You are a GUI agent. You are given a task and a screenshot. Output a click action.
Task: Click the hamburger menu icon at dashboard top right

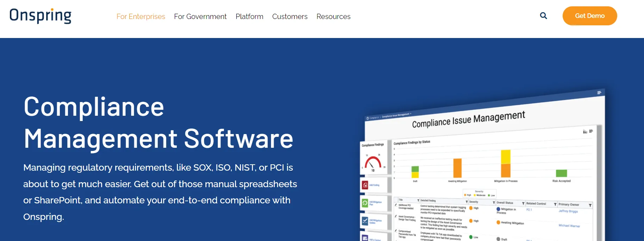[599, 93]
